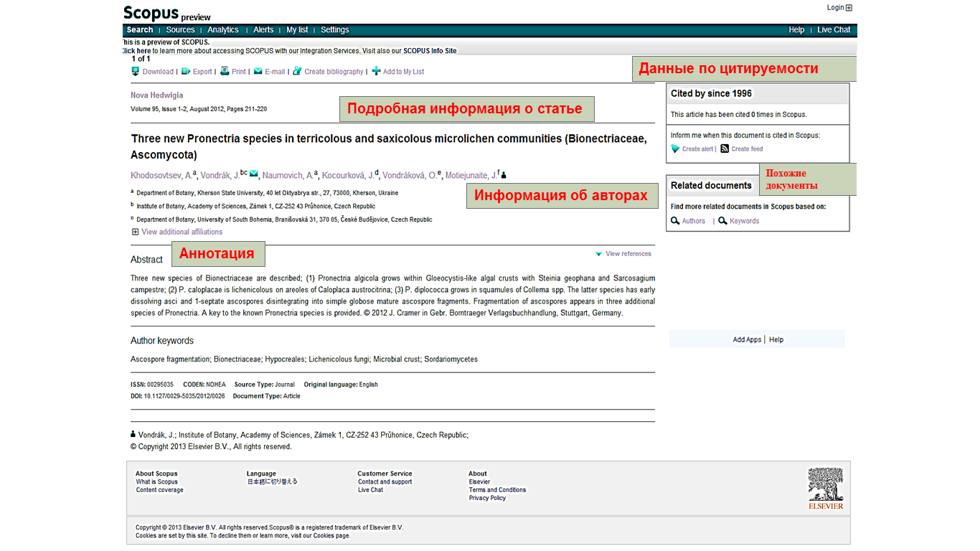Open author Vondrák, J. profile

tap(220, 176)
